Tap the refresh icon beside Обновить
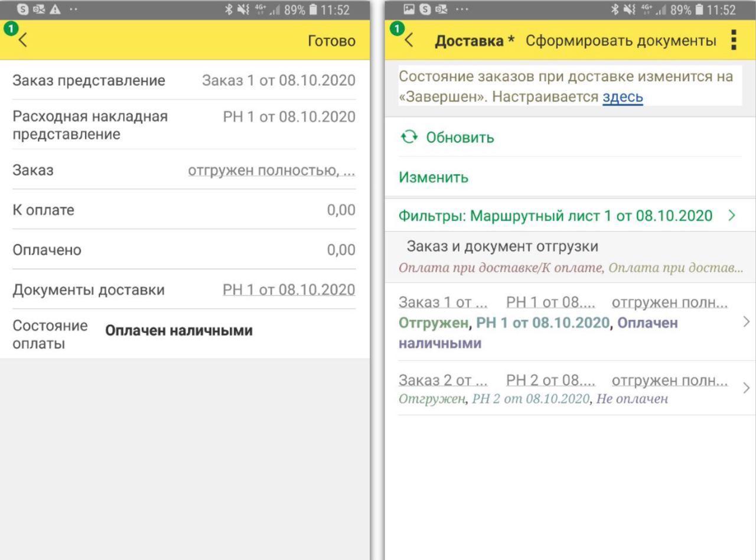Screen dimensions: 756x560 tap(408, 137)
